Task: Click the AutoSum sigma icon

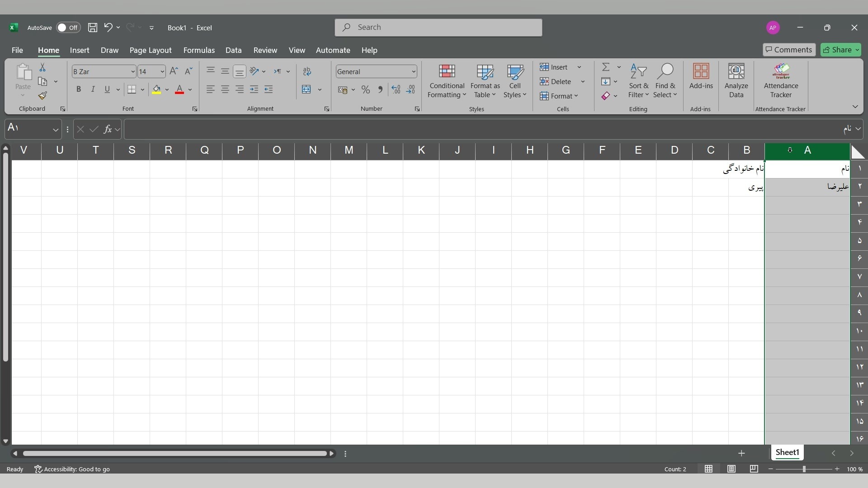Action: 606,67
